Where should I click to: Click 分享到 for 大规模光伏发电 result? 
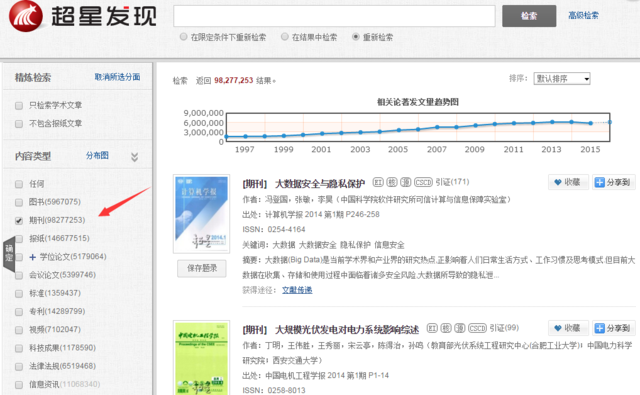click(x=613, y=328)
